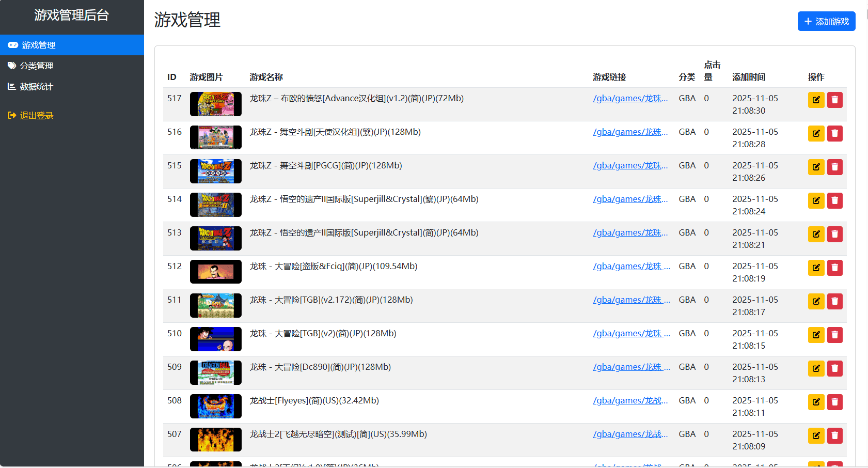This screenshot has width=868, height=468.
Task: Delete game 508 龙战士[Flyeyes]
Action: (x=835, y=402)
